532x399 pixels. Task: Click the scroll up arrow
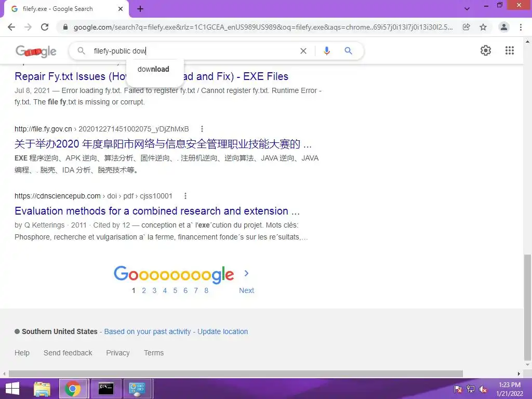point(527,42)
